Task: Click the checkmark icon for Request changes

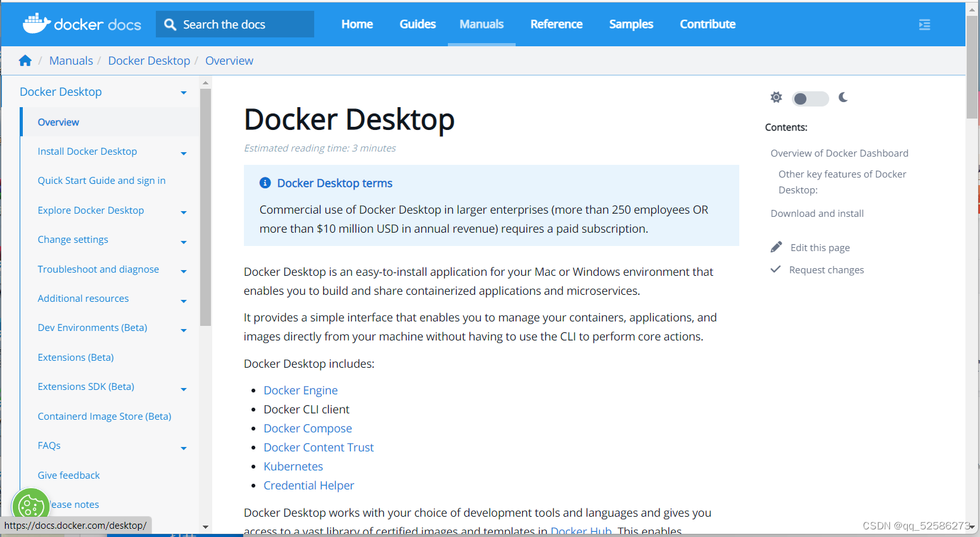Action: 775,269
